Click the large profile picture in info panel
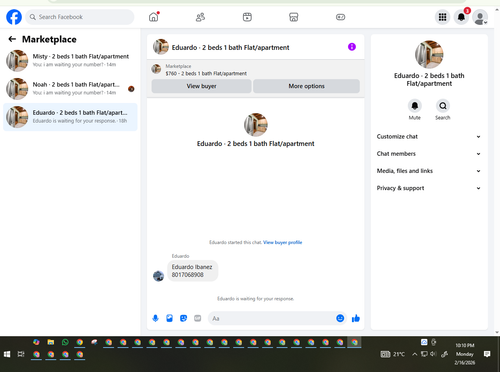500x372 pixels. [429, 54]
